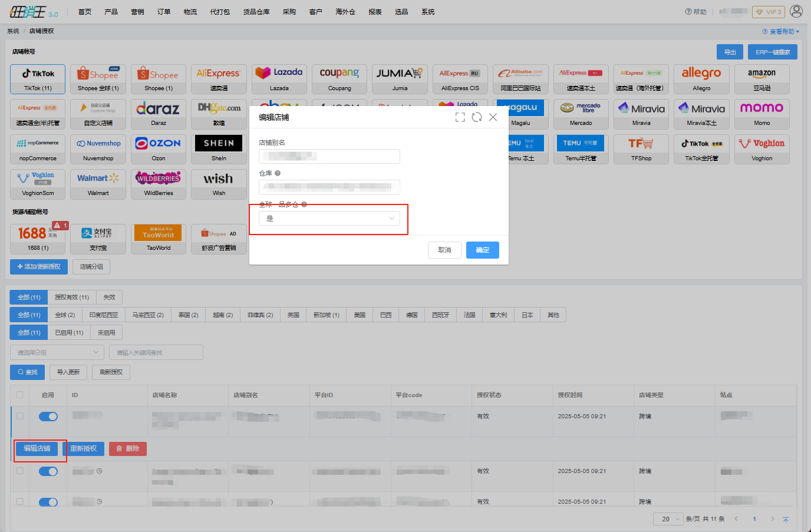Viewport: 811px width, 532px height.
Task: Click the 仓库 help question mark icon
Action: click(278, 173)
